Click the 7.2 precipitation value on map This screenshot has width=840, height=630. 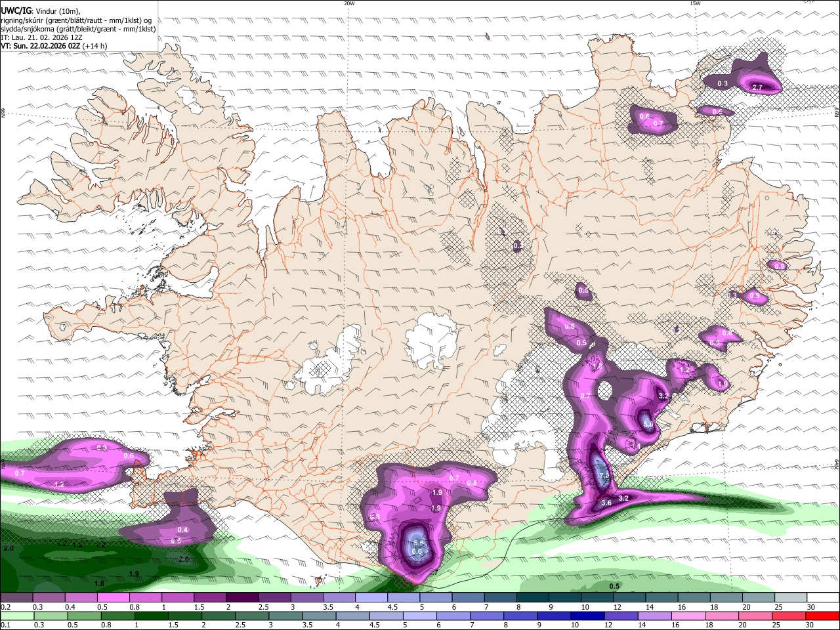[x=604, y=476]
